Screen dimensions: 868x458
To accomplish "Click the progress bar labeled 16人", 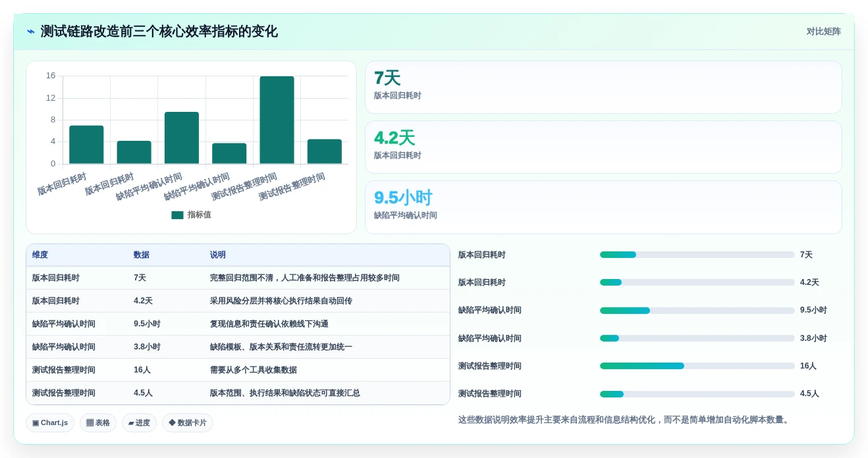I will (x=697, y=366).
